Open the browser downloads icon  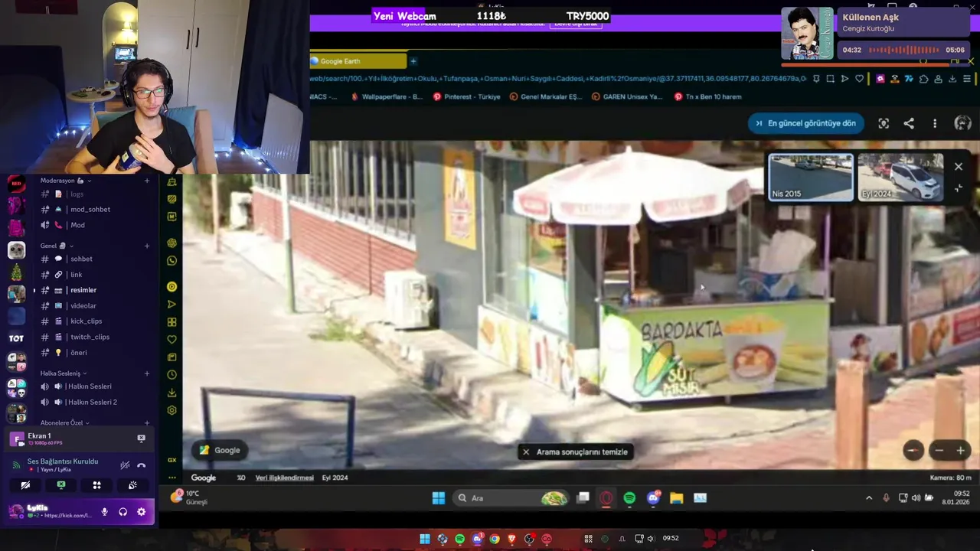click(952, 79)
